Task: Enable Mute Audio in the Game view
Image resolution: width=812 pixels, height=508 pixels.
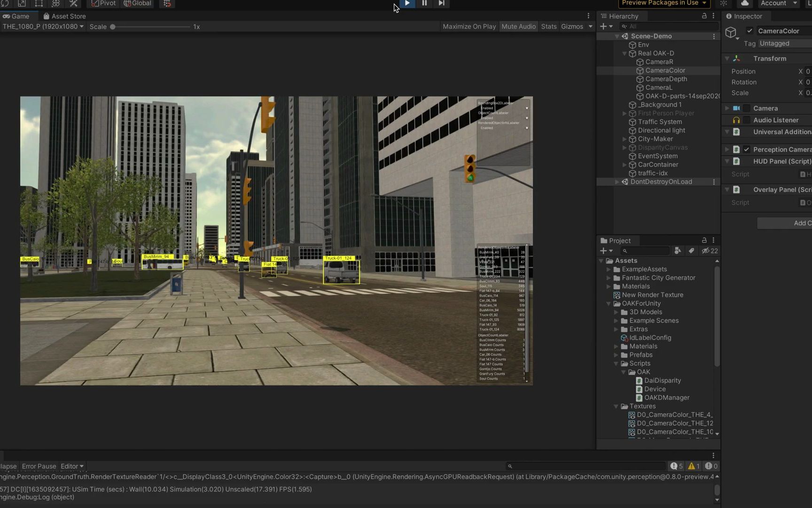Action: [518, 26]
